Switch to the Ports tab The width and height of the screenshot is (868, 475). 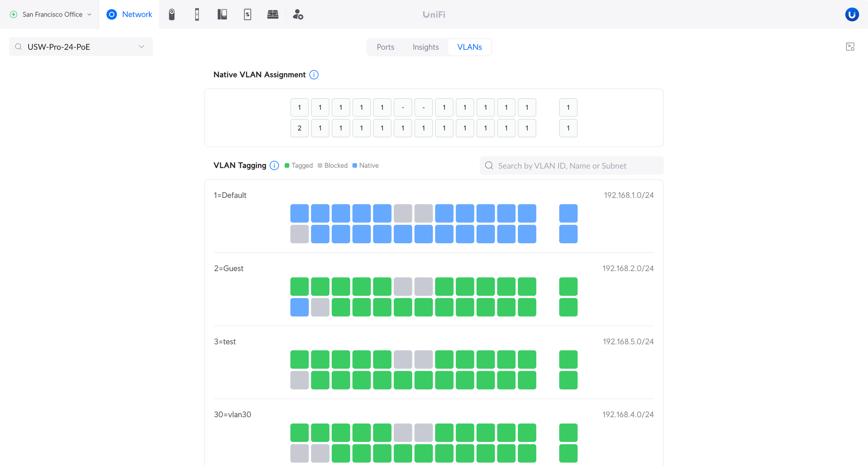pos(385,47)
